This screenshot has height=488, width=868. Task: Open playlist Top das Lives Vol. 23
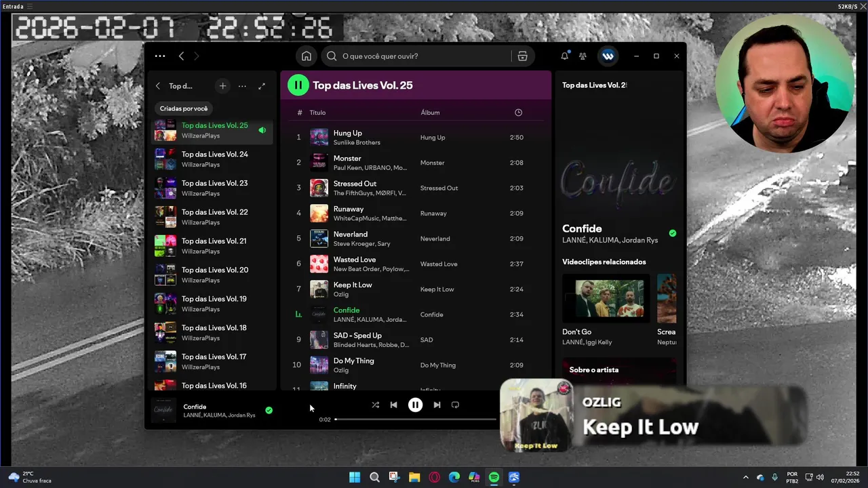(212, 188)
